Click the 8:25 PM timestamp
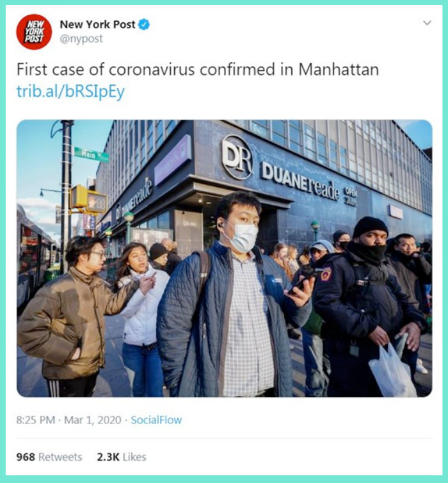 pos(36,420)
